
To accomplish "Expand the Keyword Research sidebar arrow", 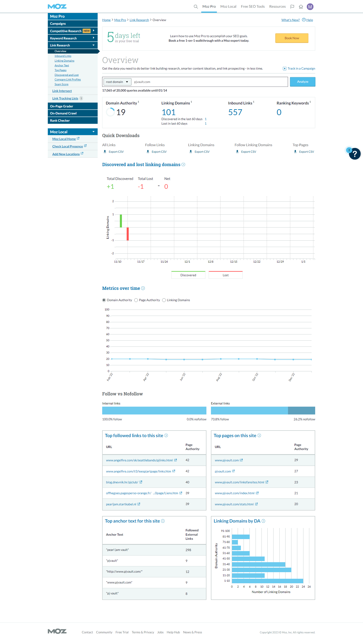I will point(94,38).
